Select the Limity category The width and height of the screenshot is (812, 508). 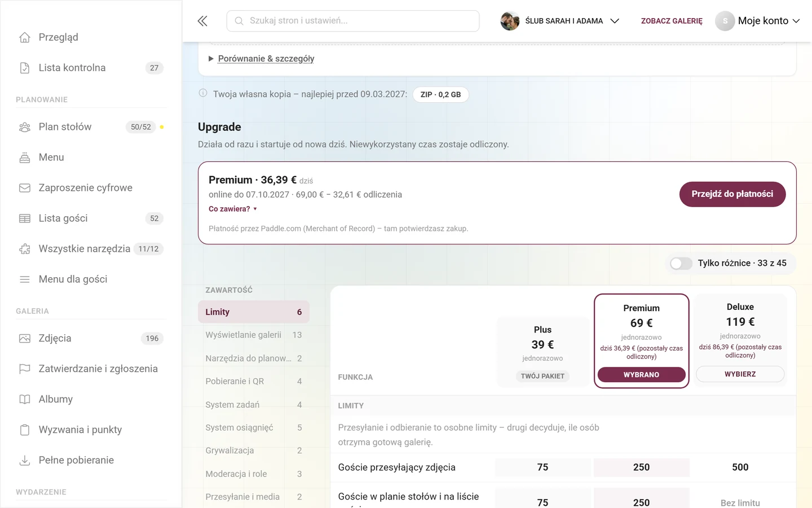coord(254,312)
